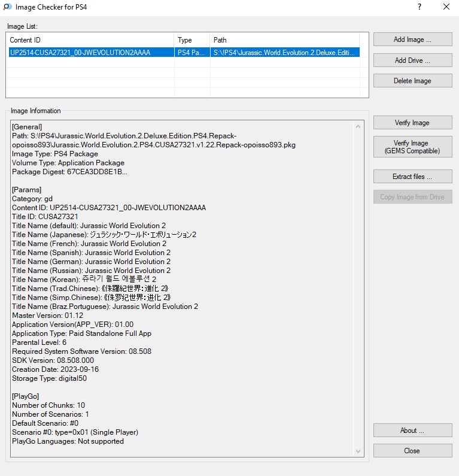This screenshot has width=459, height=476.
Task: Click the Image Type: PS4 Package line
Action: (x=55, y=154)
